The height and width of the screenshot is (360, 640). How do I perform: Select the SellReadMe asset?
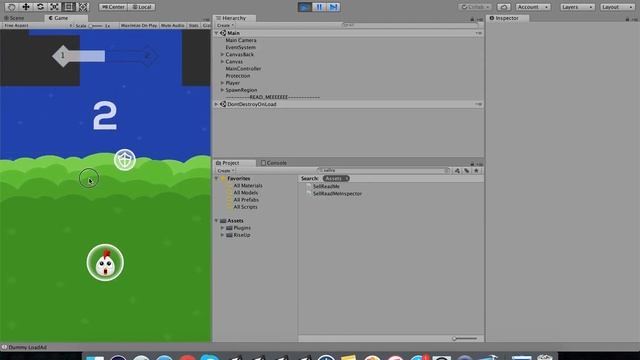click(326, 186)
